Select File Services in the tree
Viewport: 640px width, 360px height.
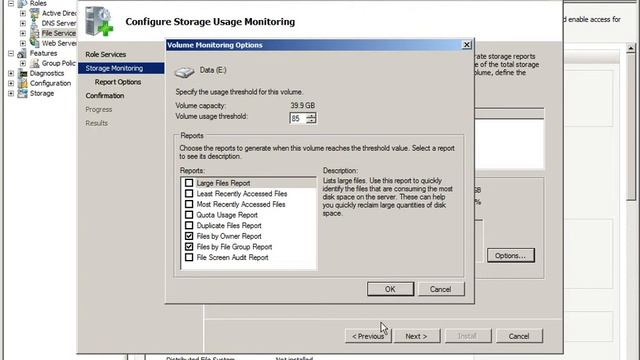point(59,33)
